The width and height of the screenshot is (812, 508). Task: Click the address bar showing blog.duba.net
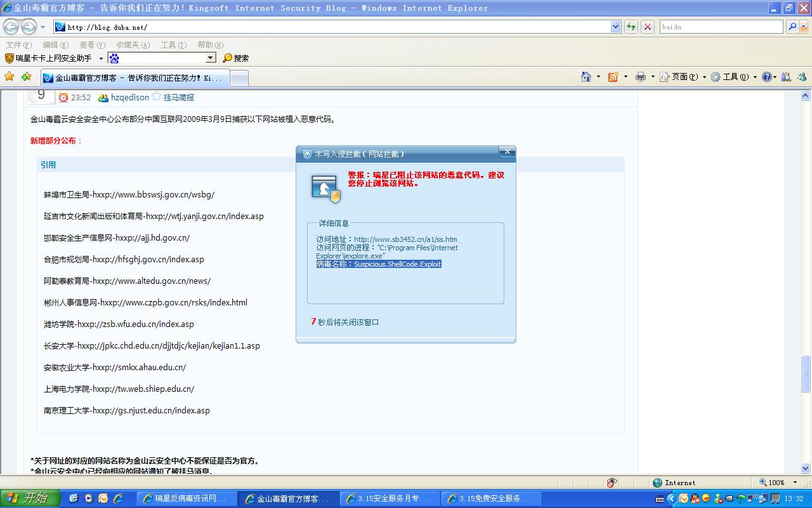331,27
